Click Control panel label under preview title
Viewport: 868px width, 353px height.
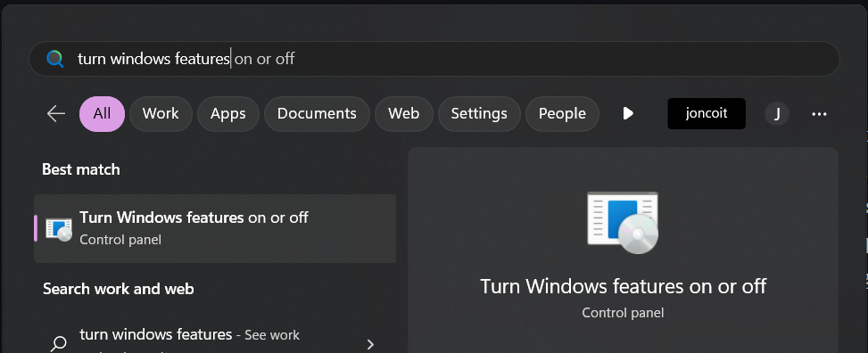(623, 313)
